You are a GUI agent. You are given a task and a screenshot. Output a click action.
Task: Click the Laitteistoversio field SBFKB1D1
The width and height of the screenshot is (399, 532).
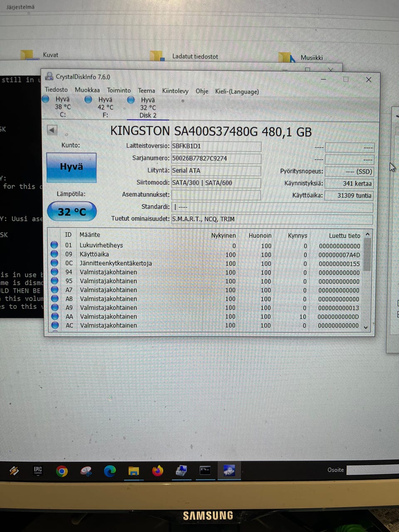[x=216, y=146]
